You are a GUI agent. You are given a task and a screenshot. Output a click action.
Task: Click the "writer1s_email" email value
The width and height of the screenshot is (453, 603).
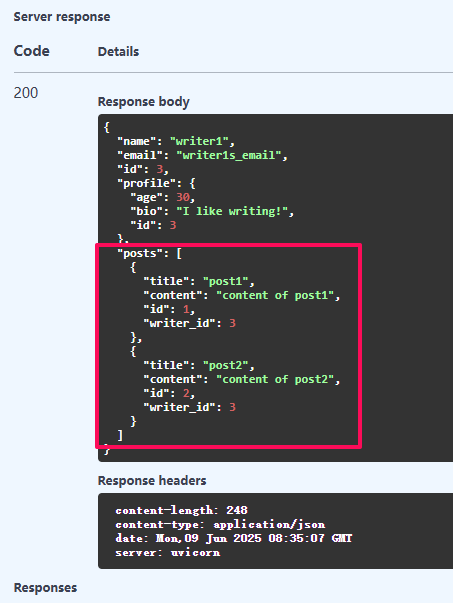pyautogui.click(x=229, y=155)
